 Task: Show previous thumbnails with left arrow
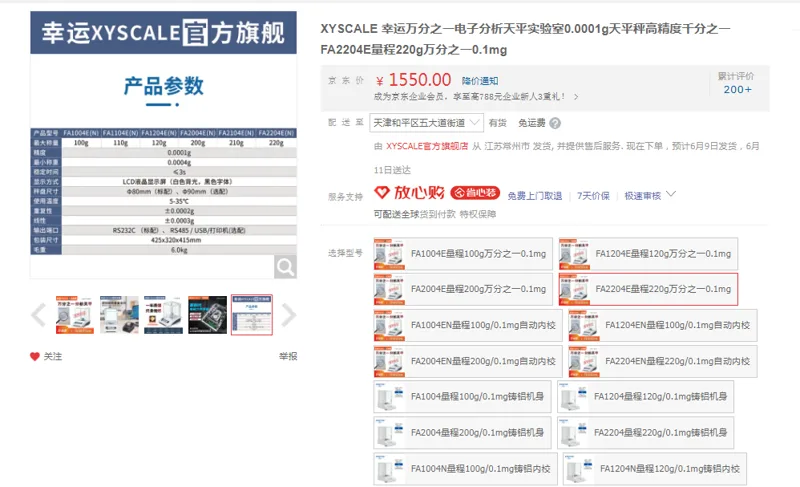coord(39,315)
